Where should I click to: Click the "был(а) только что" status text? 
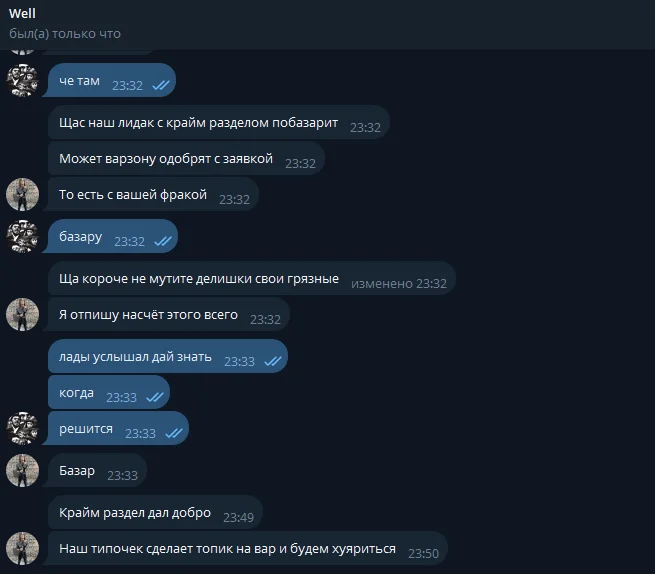65,33
